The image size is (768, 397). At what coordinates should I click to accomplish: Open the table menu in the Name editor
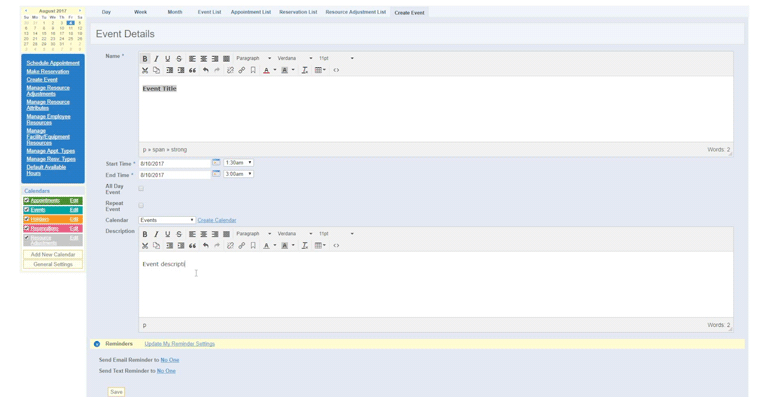pos(320,70)
